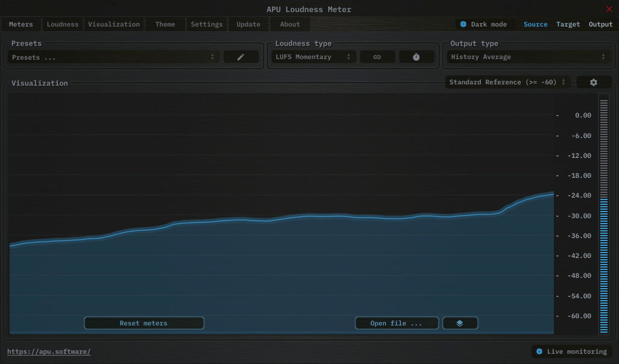Screen dimensions: 619x364
Task: Select the Target channel option
Action: click(x=568, y=25)
